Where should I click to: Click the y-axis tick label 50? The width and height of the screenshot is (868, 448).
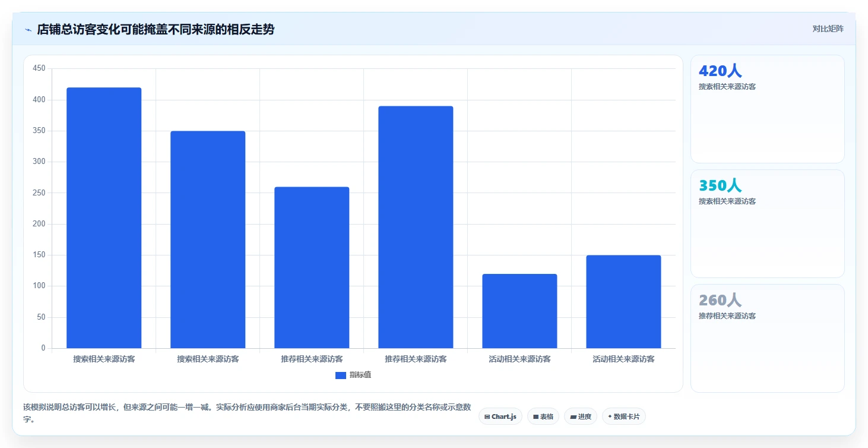(x=41, y=317)
